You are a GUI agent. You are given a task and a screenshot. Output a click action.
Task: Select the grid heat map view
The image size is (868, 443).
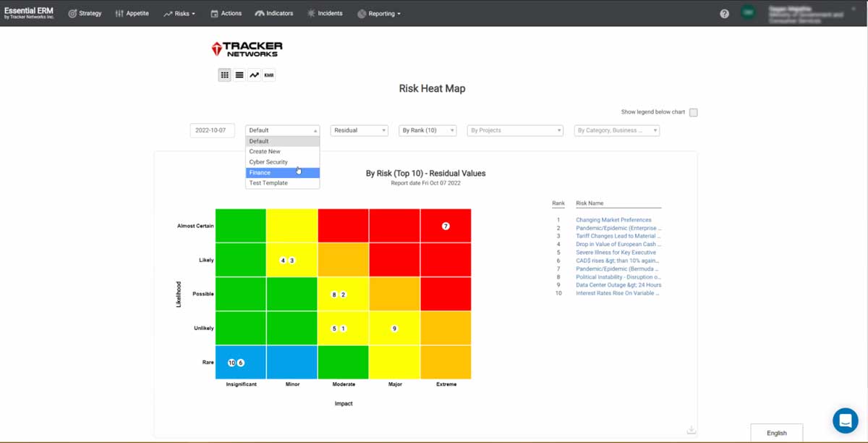[x=224, y=75]
